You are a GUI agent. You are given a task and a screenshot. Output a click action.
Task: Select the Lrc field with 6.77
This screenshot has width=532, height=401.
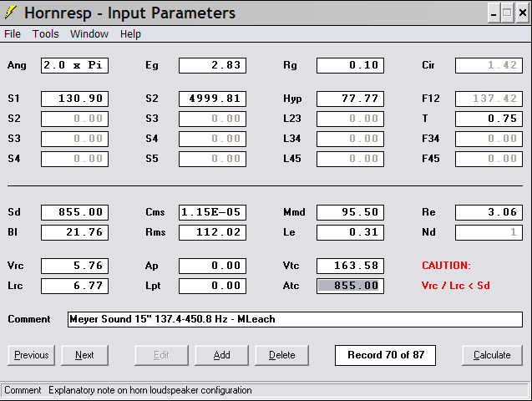tap(74, 286)
